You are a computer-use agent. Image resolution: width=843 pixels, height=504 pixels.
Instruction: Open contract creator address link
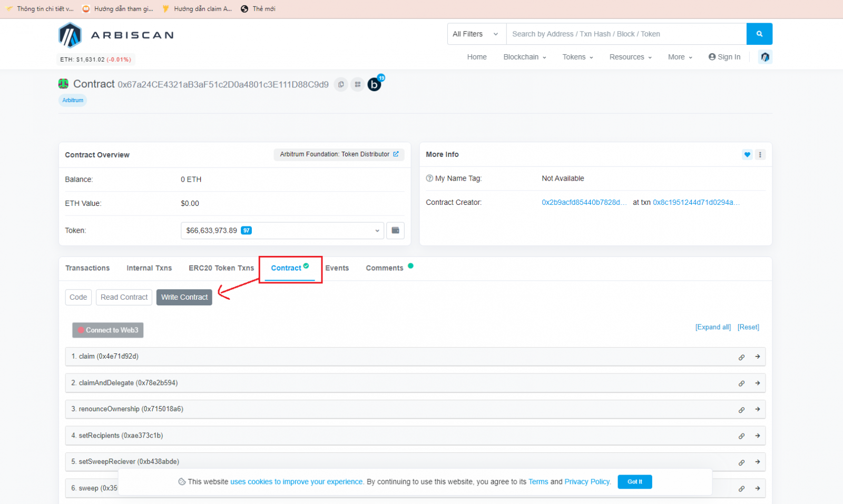584,202
